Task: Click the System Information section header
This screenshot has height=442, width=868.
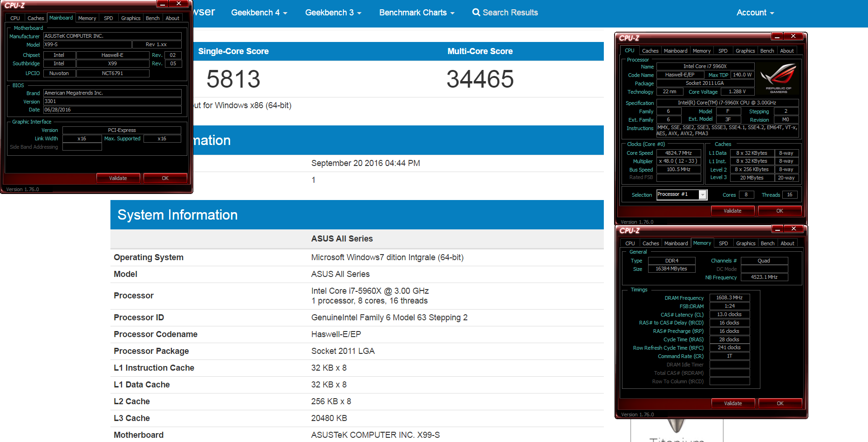Action: 357,214
